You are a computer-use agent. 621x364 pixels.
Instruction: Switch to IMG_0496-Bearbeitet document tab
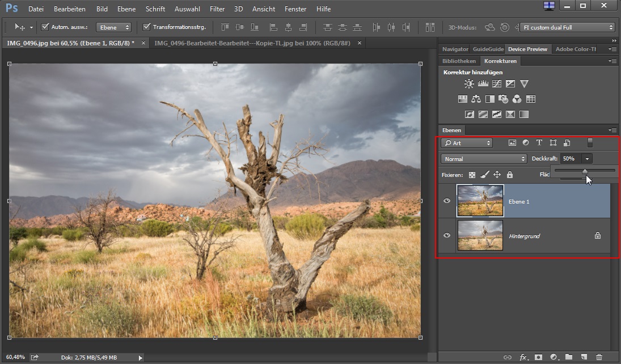(x=252, y=43)
